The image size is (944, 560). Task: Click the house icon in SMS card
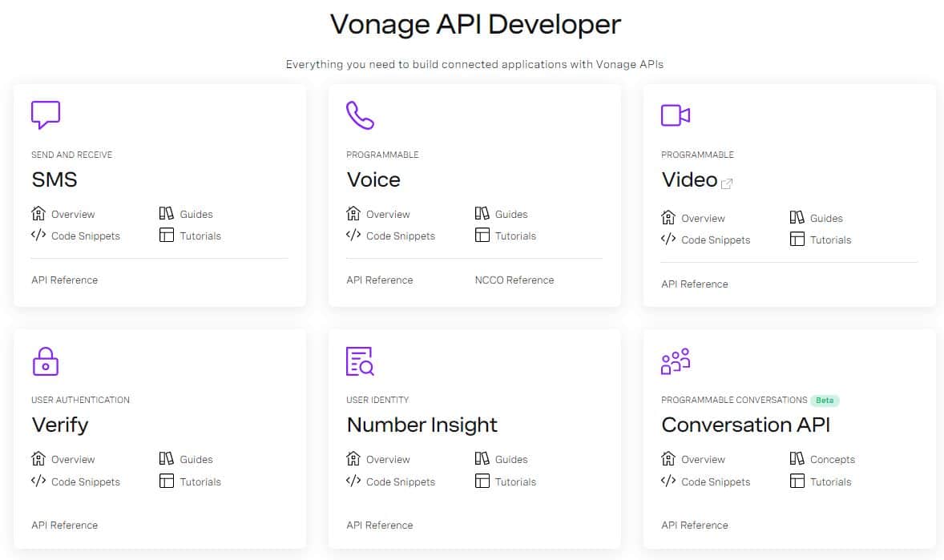(38, 213)
